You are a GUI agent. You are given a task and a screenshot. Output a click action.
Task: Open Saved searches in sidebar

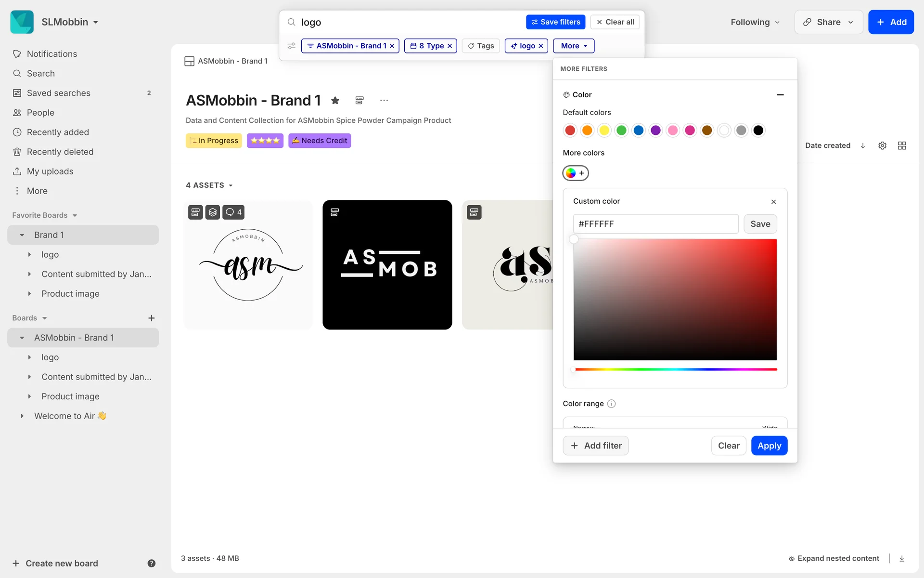[59, 93]
